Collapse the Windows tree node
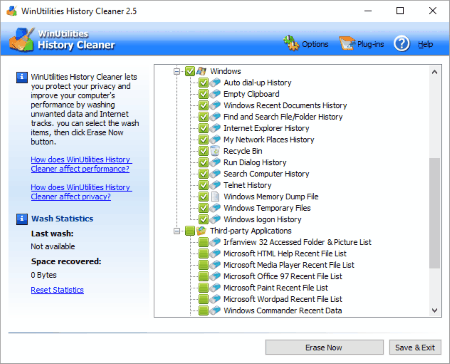This screenshot has width=450, height=364. coord(177,71)
